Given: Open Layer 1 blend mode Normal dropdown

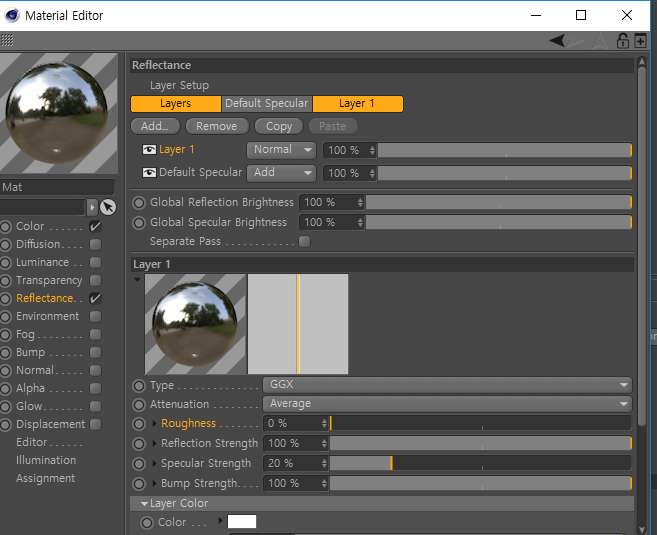Looking at the screenshot, I should click(281, 150).
